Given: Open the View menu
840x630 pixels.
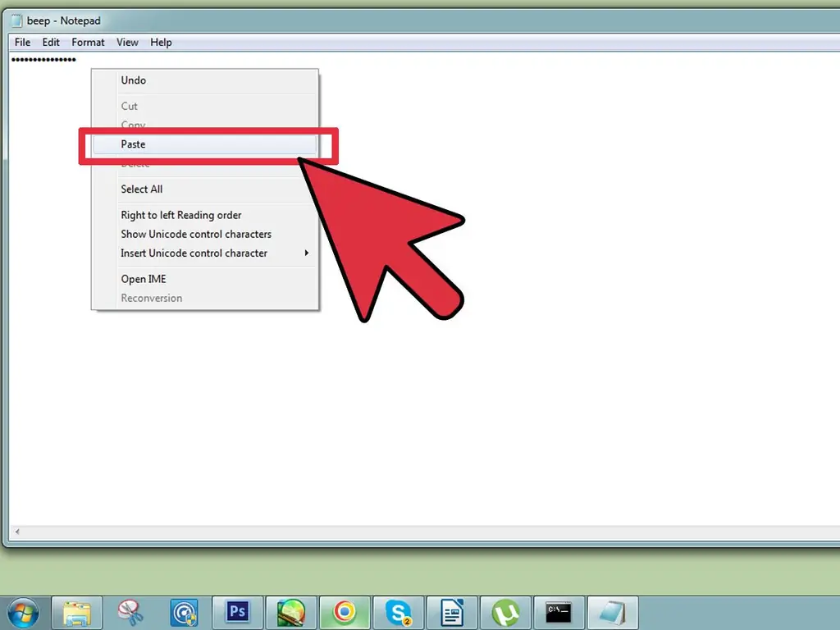Looking at the screenshot, I should point(127,43).
